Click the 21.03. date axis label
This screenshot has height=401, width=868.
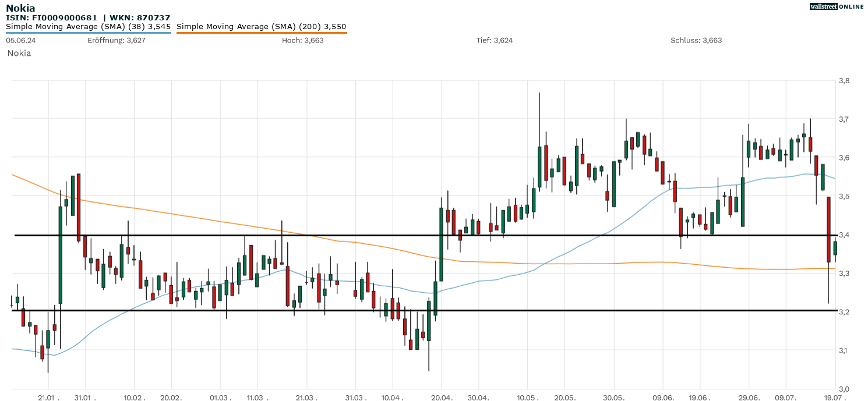point(306,398)
